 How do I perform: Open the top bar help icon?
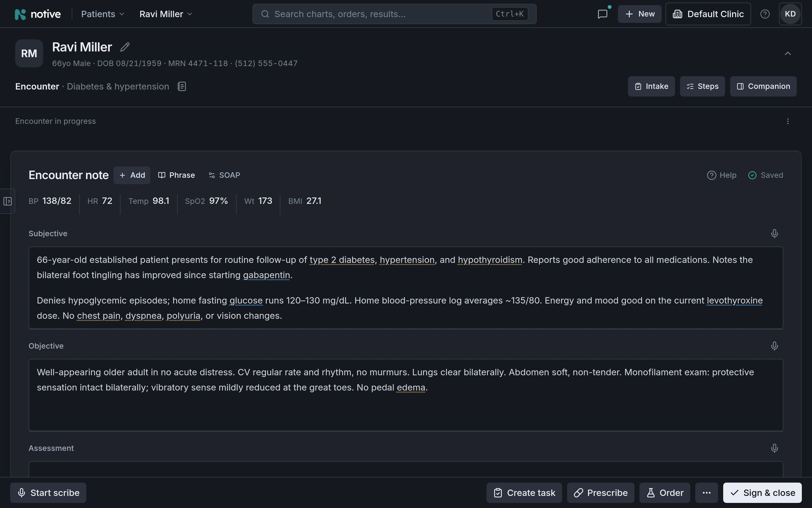(x=765, y=14)
